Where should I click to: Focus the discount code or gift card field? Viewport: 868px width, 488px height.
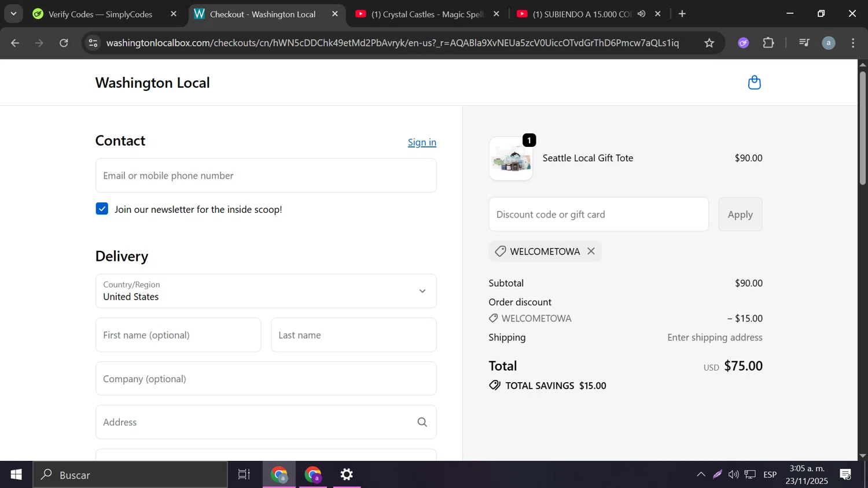598,215
